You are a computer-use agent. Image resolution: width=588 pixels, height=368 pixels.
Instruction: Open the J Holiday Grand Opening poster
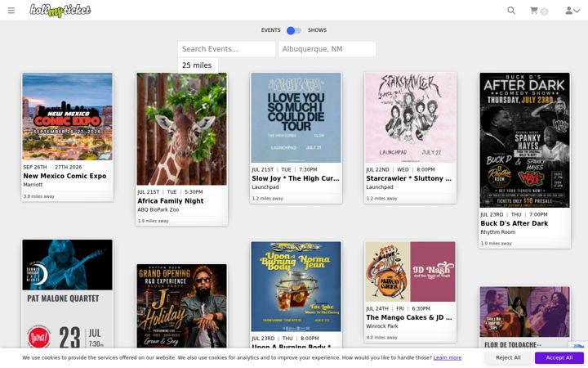click(182, 306)
